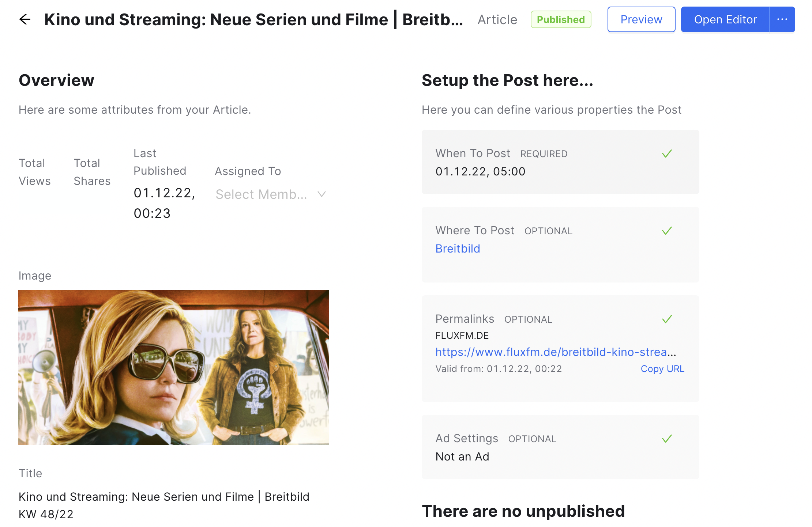Viewport: 812px width, 527px height.
Task: Click the checkmark in Permalinks card
Action: pyautogui.click(x=667, y=319)
